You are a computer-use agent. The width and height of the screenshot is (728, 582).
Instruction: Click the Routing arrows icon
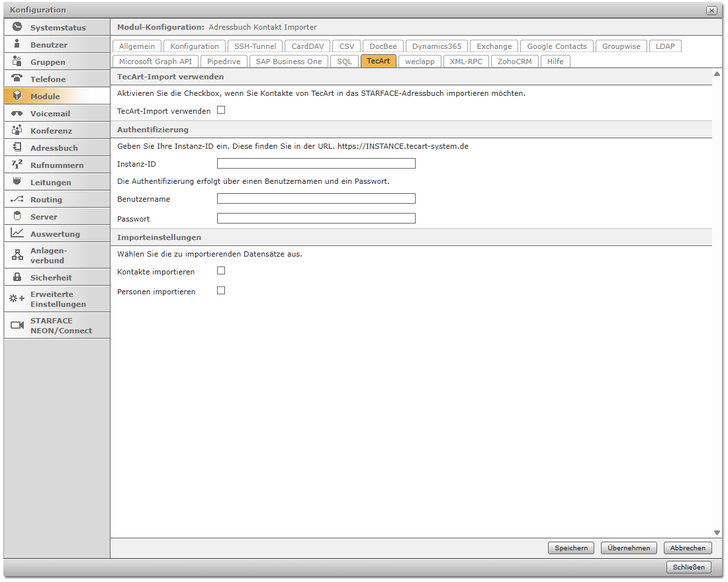tap(17, 199)
